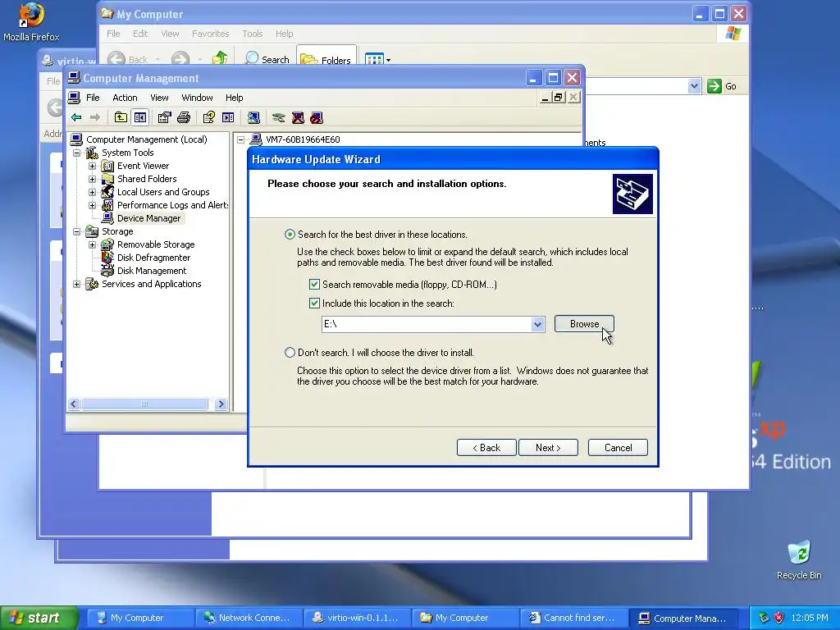Image resolution: width=840 pixels, height=630 pixels.
Task: Select Disk Defragmenter in the tree
Action: [x=153, y=258]
